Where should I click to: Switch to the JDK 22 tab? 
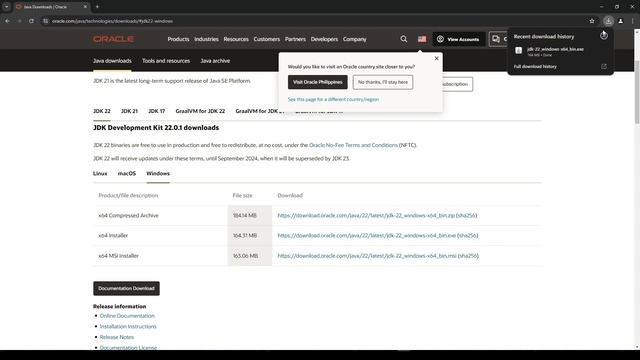102,111
